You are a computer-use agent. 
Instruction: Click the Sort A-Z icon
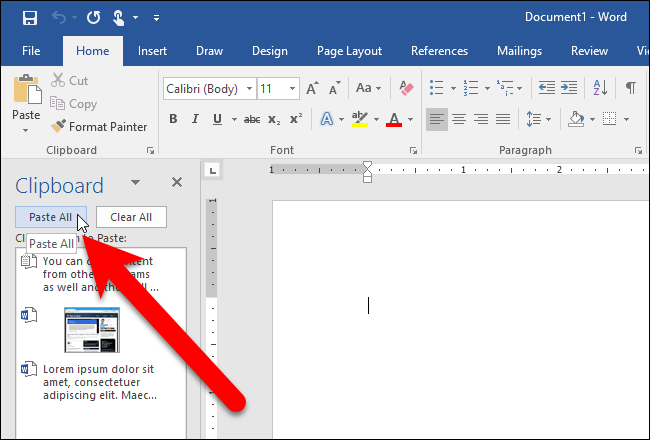click(600, 88)
